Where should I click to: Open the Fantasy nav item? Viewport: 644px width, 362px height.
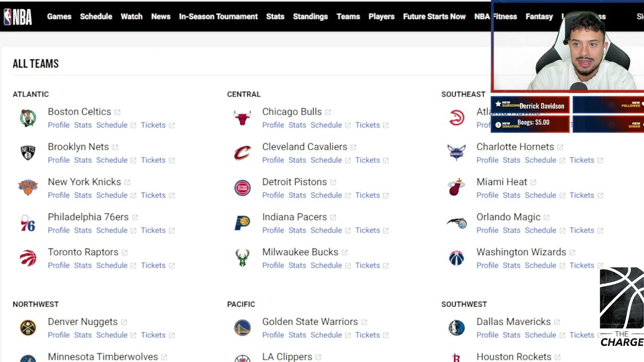[x=539, y=17]
